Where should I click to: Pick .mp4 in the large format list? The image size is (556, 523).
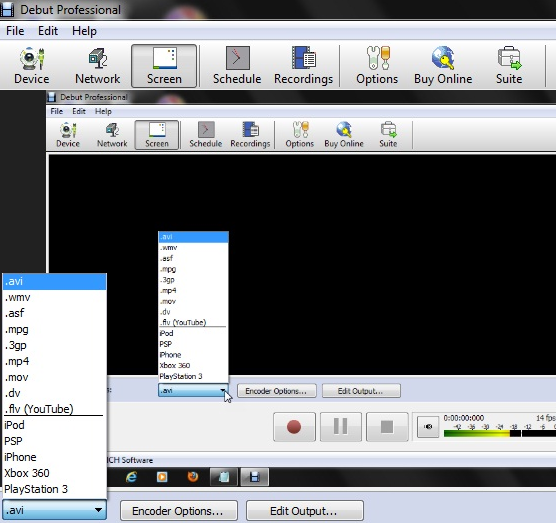tap(54, 361)
